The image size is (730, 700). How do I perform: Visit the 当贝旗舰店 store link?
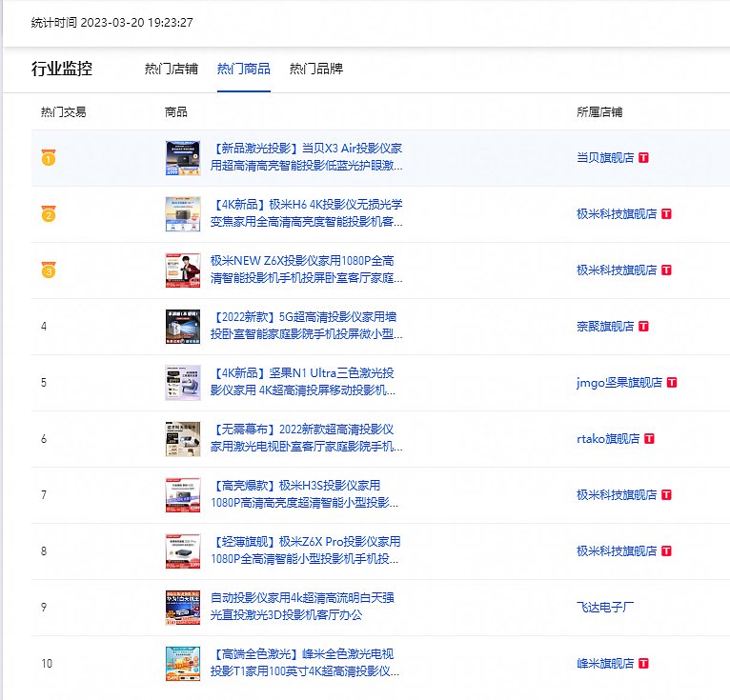point(605,158)
